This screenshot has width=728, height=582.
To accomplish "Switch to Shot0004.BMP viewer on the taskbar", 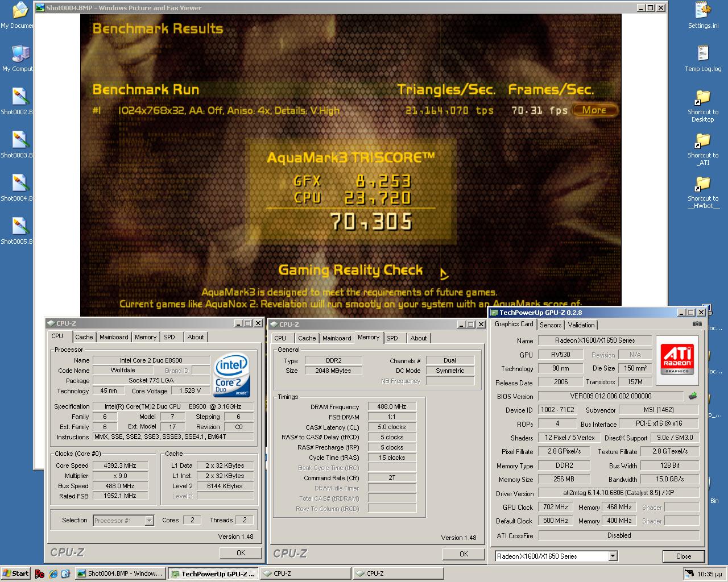I will tap(120, 573).
